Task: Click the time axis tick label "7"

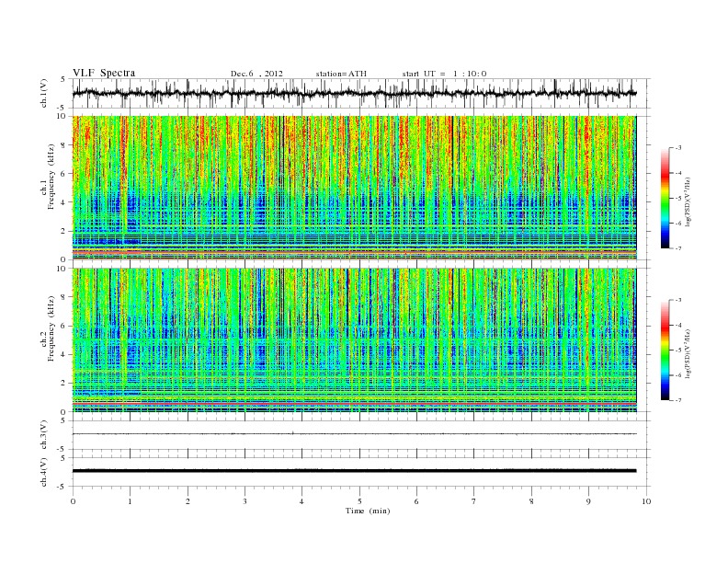Action: pyautogui.click(x=474, y=501)
